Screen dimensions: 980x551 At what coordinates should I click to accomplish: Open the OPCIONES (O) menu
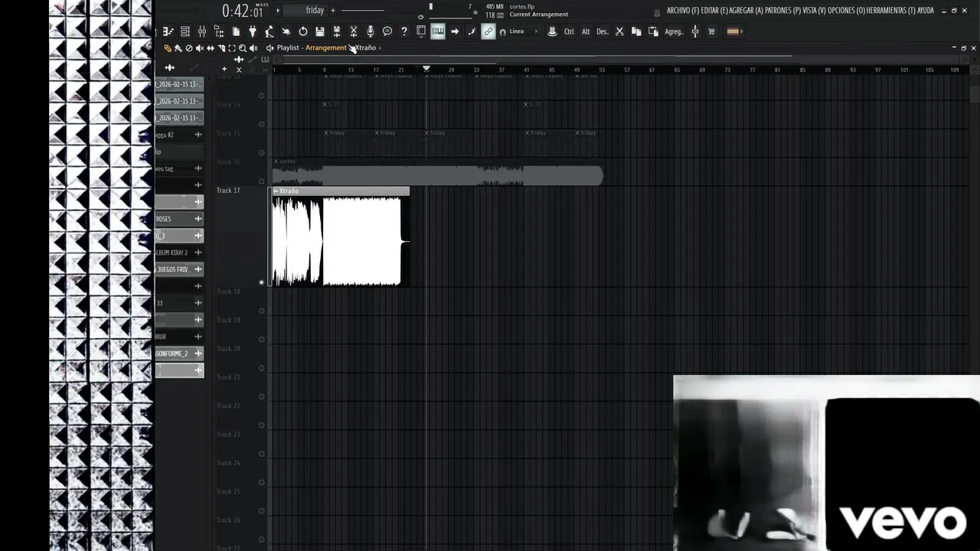click(x=847, y=11)
